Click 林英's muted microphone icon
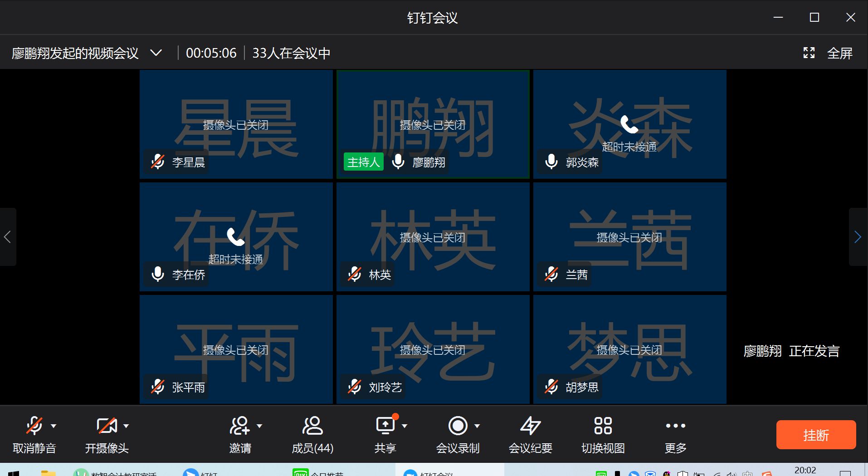 (355, 274)
